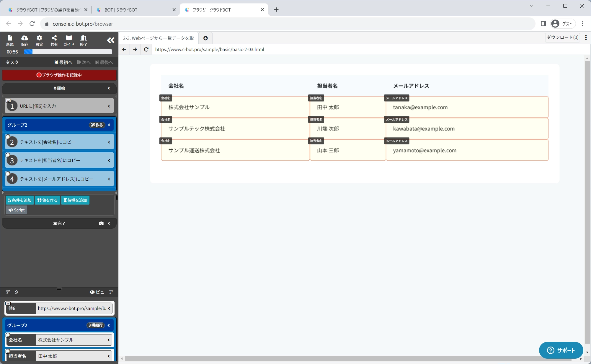Expand the 開始 section chevron
The height and width of the screenshot is (364, 591).
pos(109,88)
